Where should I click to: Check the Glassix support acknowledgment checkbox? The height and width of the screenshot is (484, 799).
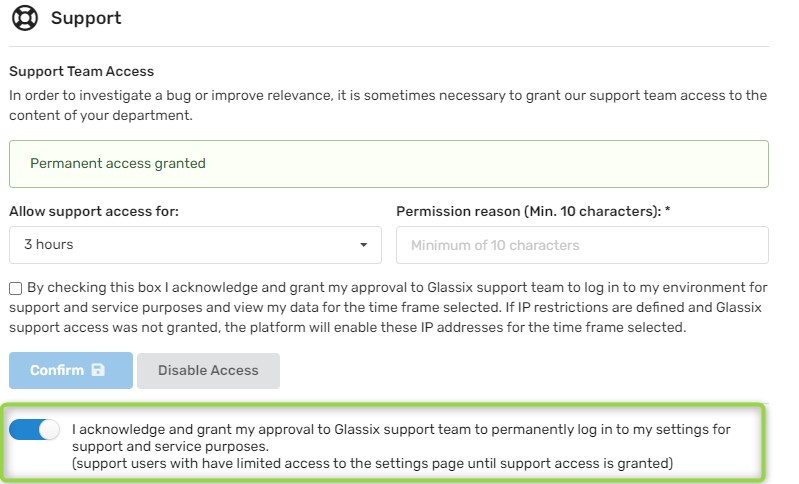[x=15, y=289]
